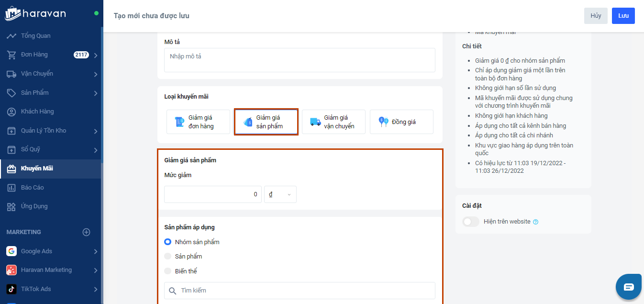Open Báo Cáo menu item
Screen dimensions: 644x304
pyautogui.click(x=50, y=188)
